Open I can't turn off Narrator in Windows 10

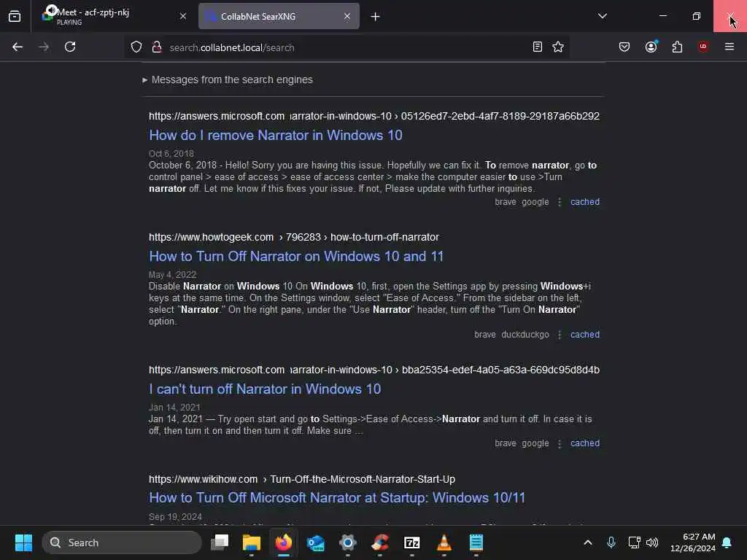tap(265, 389)
